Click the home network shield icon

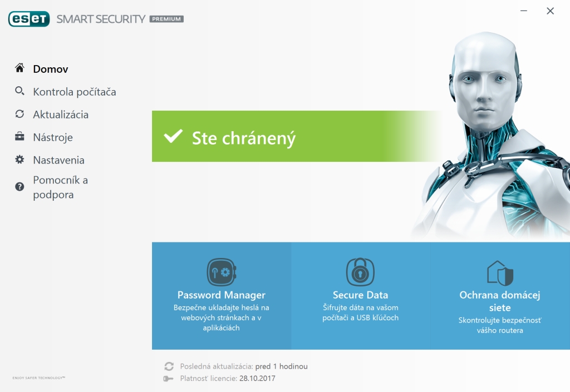click(499, 273)
